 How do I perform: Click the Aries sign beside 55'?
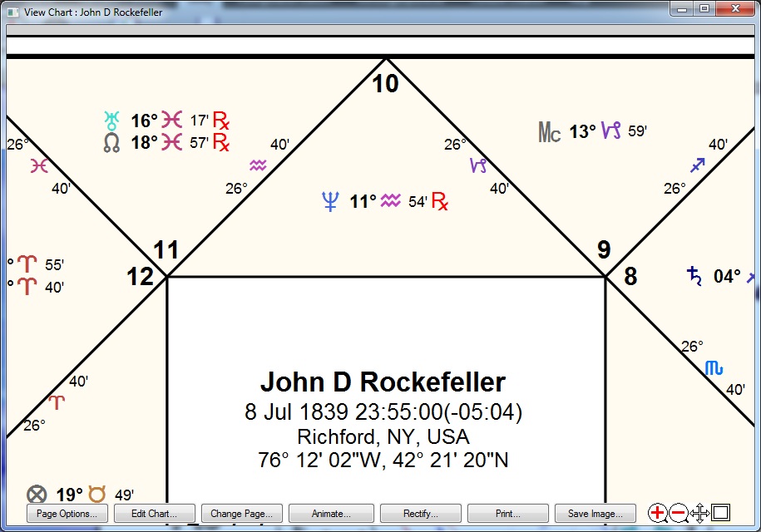pos(27,264)
